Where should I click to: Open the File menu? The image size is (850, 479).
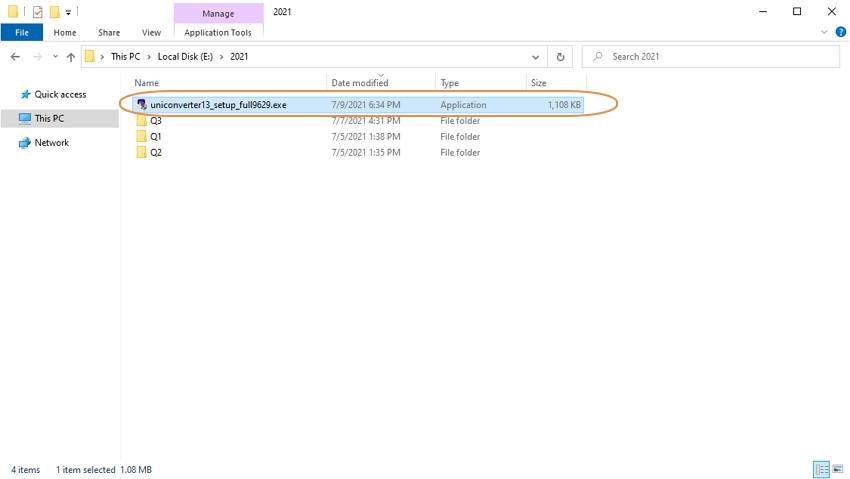click(x=21, y=32)
